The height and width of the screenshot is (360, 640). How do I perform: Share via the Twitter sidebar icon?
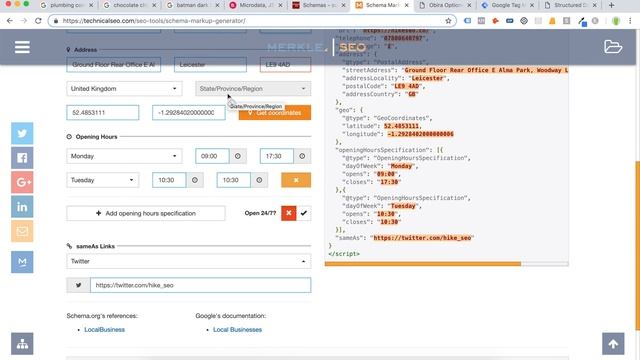pos(22,133)
